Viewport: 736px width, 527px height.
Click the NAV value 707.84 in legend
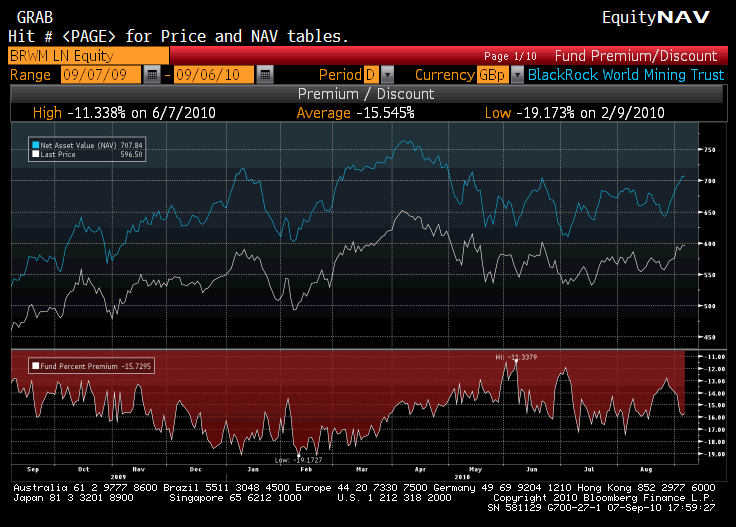[131, 145]
